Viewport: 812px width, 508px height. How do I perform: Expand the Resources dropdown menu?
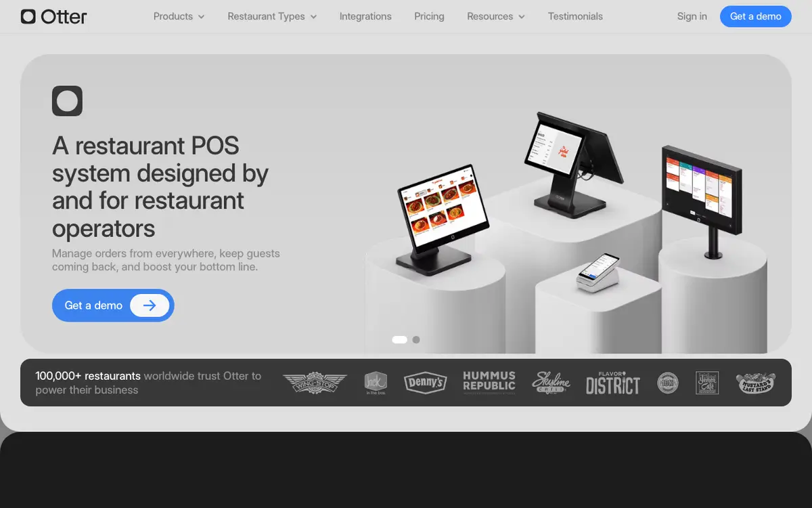pyautogui.click(x=496, y=16)
